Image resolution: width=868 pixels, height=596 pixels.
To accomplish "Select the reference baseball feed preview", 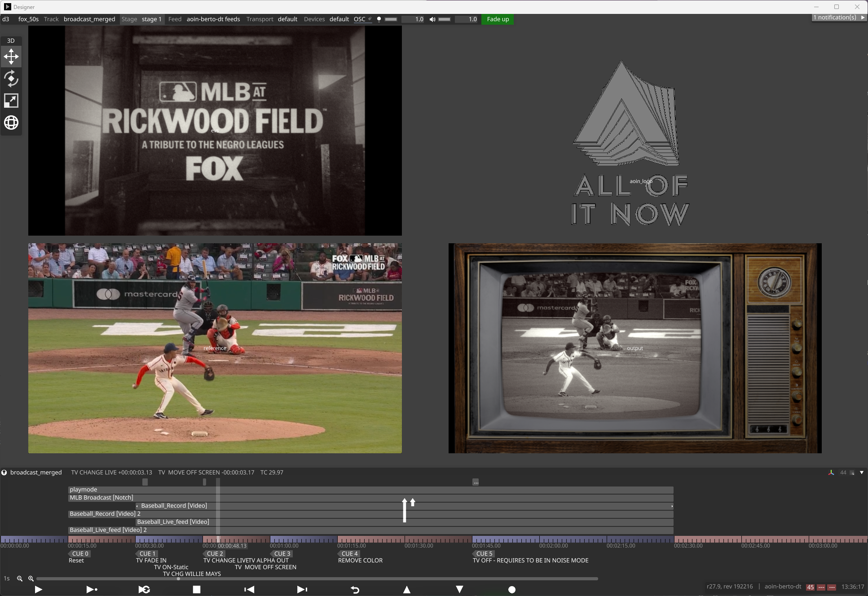I will click(x=215, y=348).
